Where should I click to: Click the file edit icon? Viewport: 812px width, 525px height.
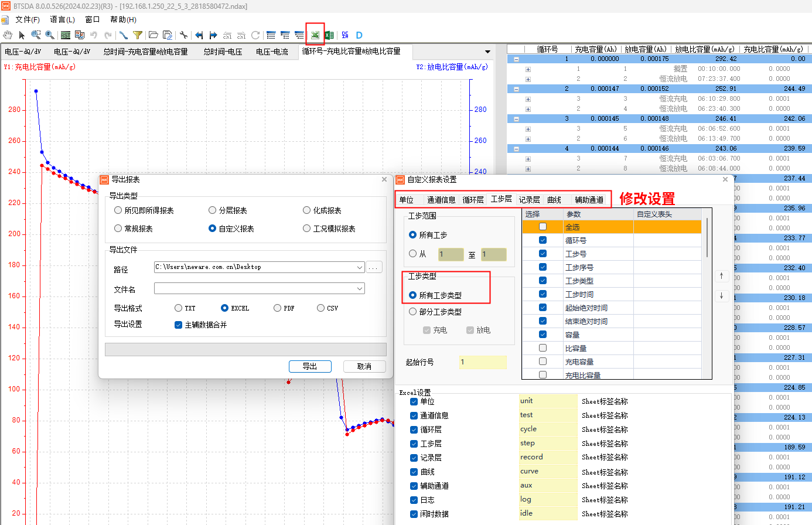pyautogui.click(x=168, y=35)
